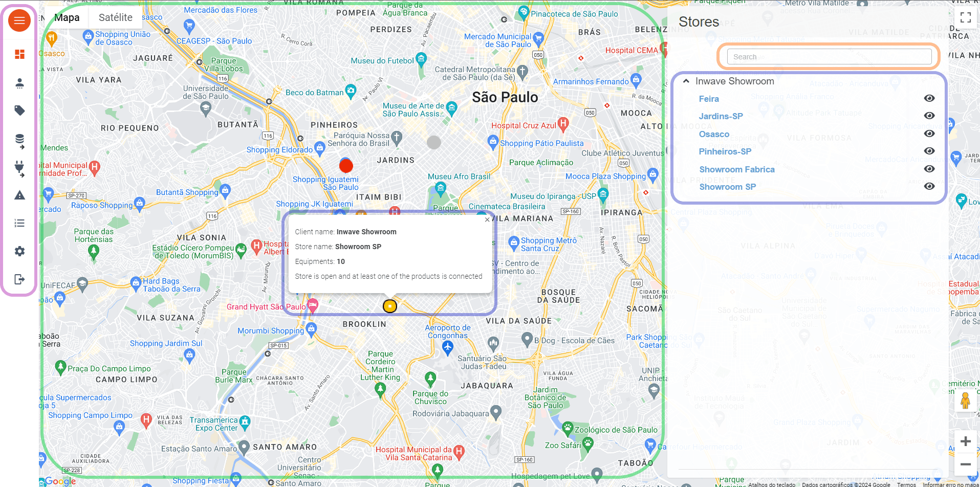This screenshot has height=487, width=980.
Task: Click the Beco do Batman map pin
Action: point(351,92)
